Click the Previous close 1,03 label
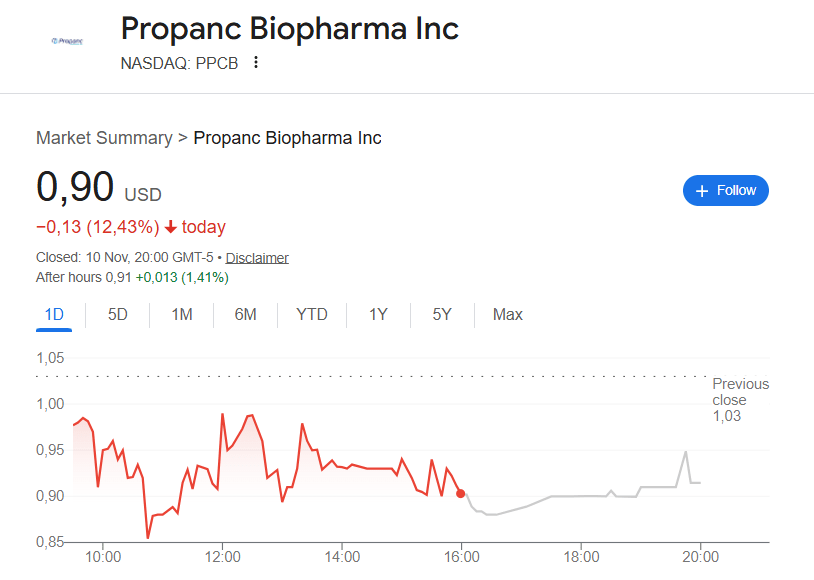The height and width of the screenshot is (580, 814). [740, 399]
